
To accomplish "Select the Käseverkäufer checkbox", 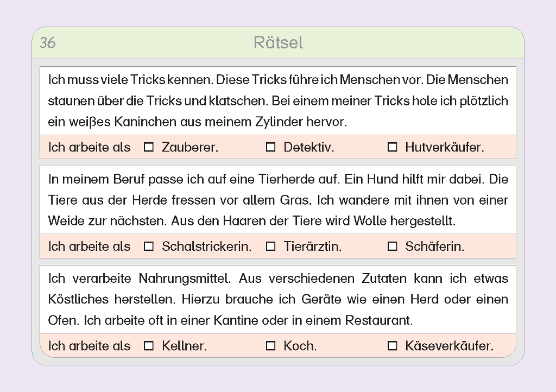I will pyautogui.click(x=392, y=346).
